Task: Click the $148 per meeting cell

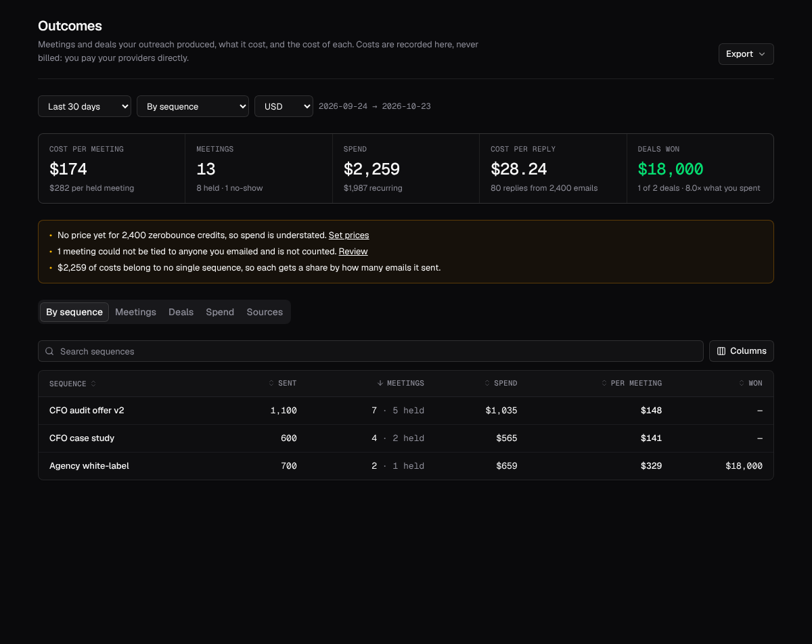Action: click(x=651, y=411)
